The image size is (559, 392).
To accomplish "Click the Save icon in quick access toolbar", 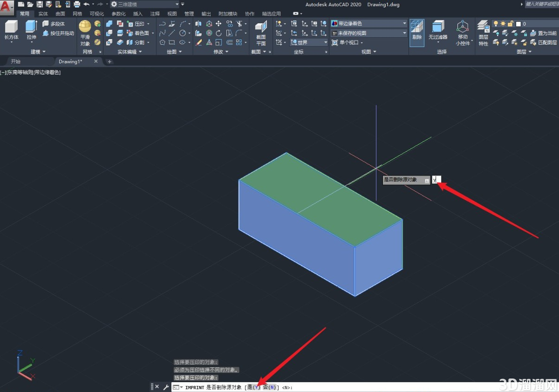I will (x=40, y=4).
